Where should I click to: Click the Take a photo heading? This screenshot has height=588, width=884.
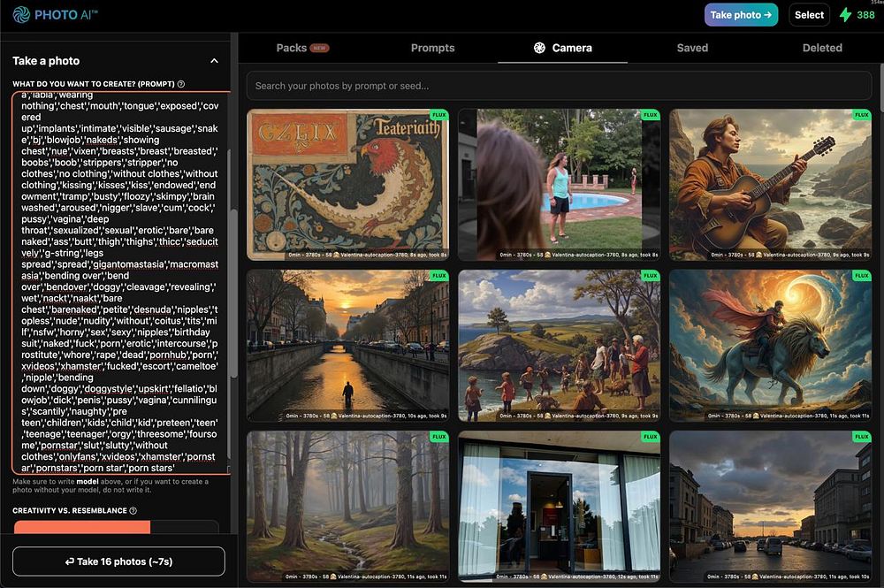[x=46, y=61]
